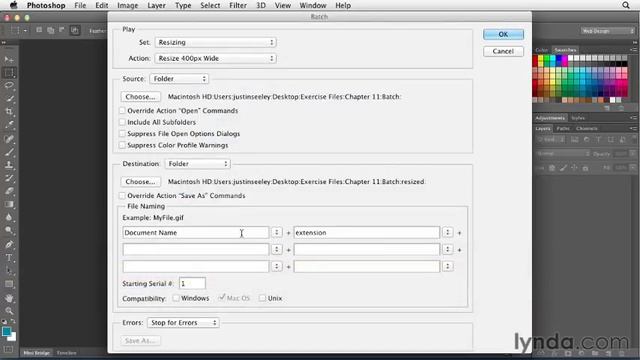Viewport: 640px width, 360px height.
Task: Select the History Brush tool
Action: 9,178
